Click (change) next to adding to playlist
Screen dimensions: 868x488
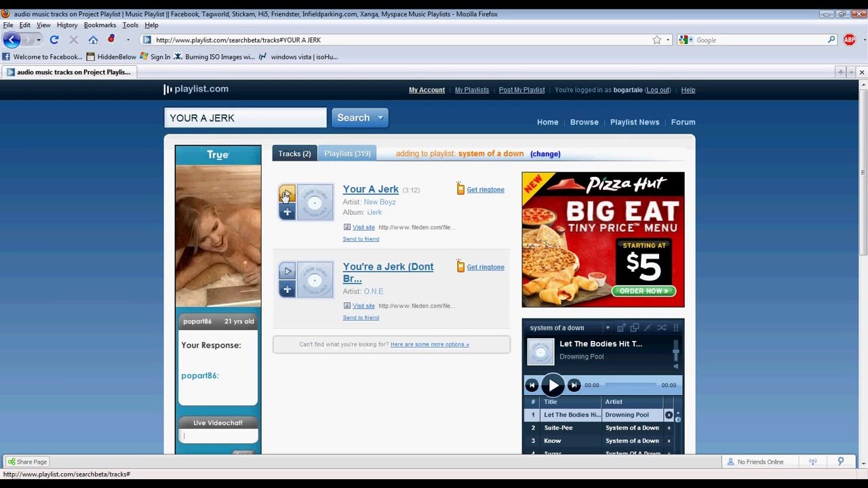545,154
